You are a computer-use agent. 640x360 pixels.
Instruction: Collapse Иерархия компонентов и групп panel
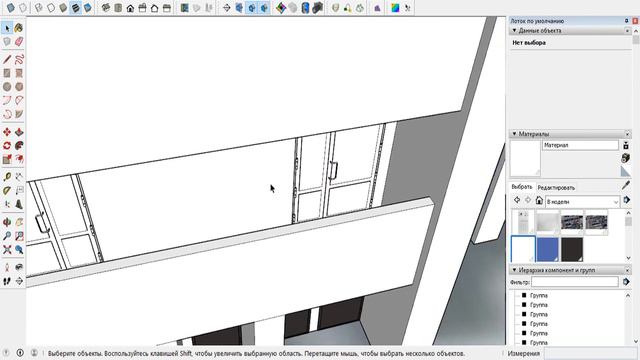(x=514, y=270)
